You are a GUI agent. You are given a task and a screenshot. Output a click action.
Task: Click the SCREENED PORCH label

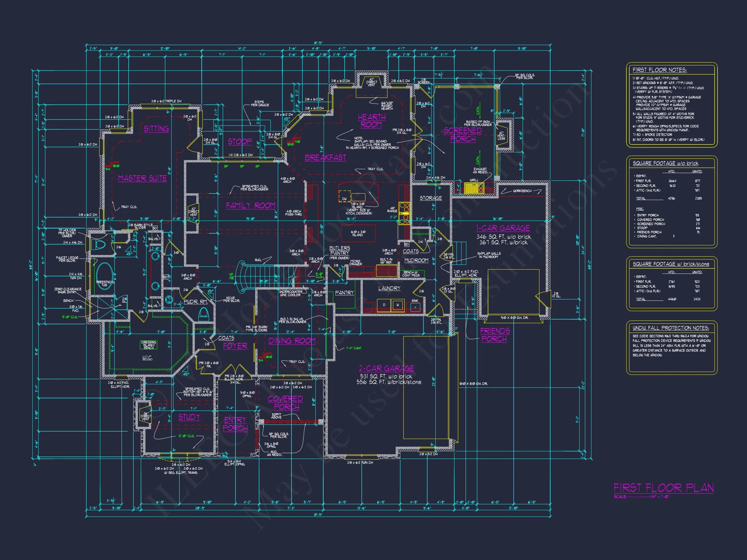point(463,134)
